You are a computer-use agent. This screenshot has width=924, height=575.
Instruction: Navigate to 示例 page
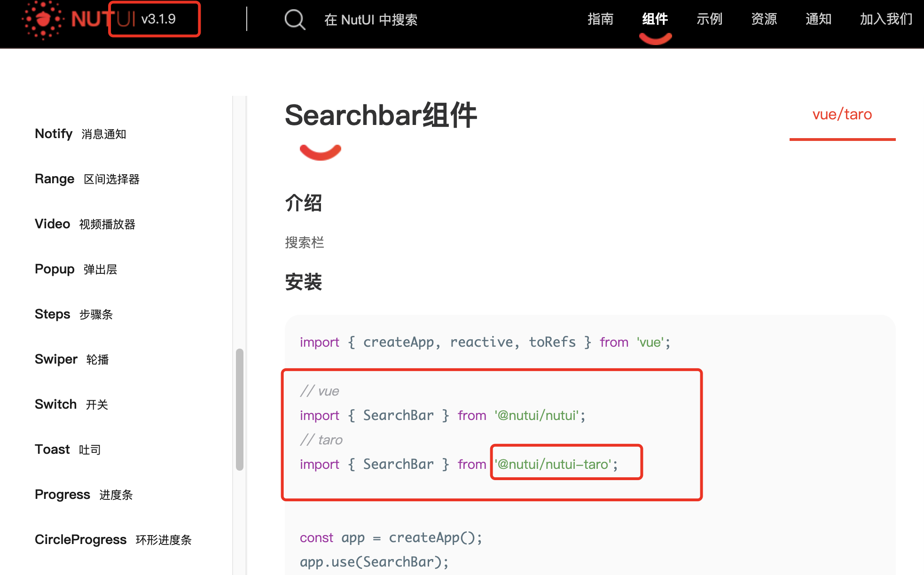coord(710,19)
